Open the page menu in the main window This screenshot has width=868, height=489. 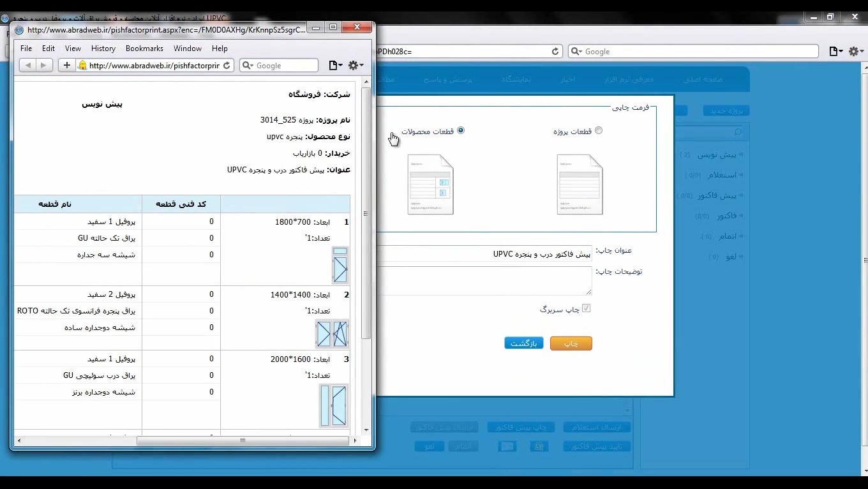[836, 52]
